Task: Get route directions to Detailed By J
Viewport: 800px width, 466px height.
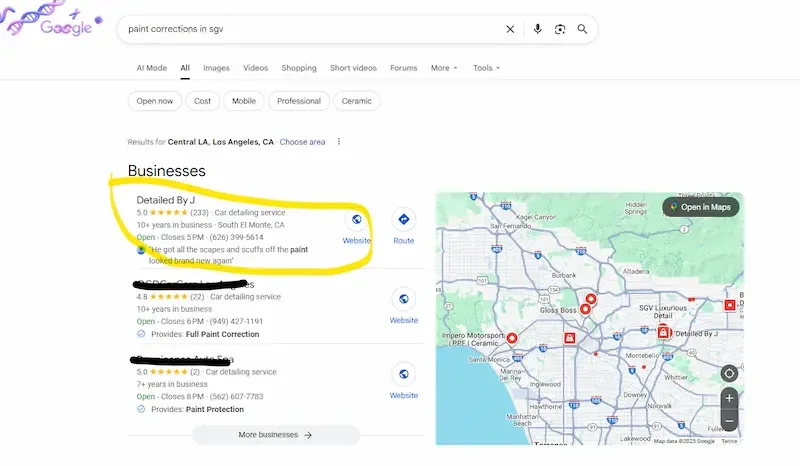Action: [x=404, y=219]
